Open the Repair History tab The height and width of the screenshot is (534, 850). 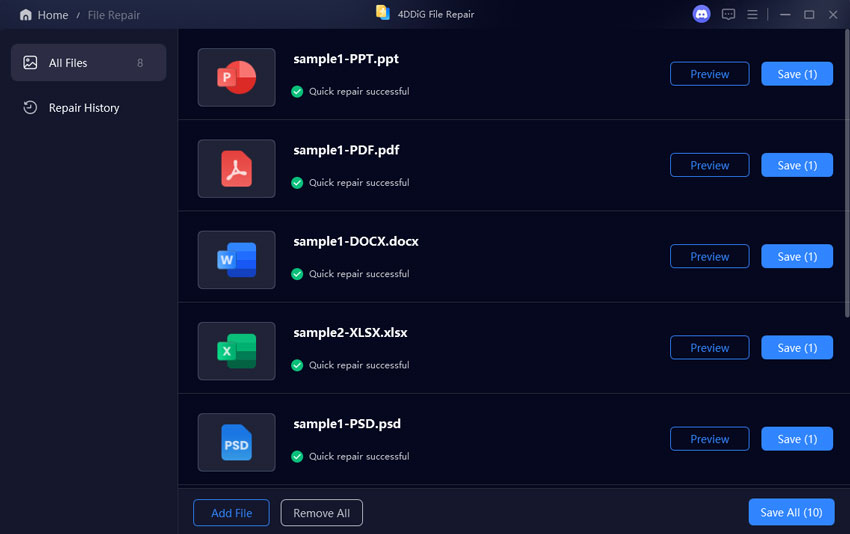pyautogui.click(x=88, y=108)
